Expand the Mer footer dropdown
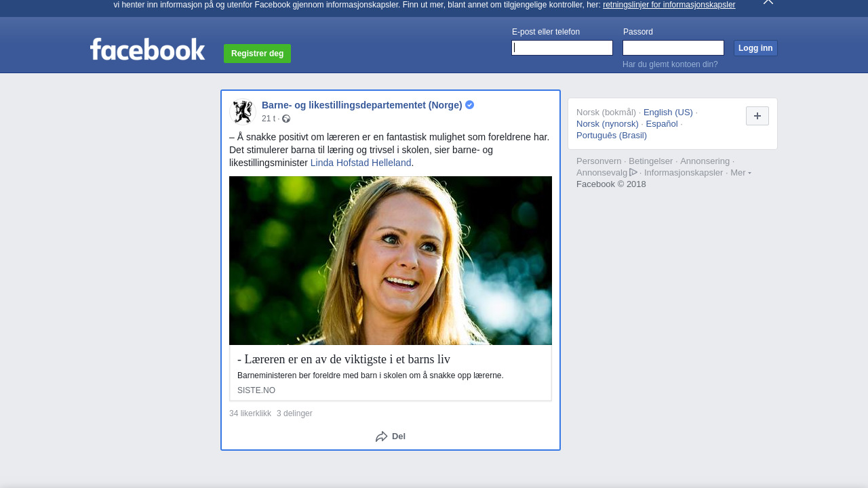Viewport: 868px width, 488px height. coord(740,173)
